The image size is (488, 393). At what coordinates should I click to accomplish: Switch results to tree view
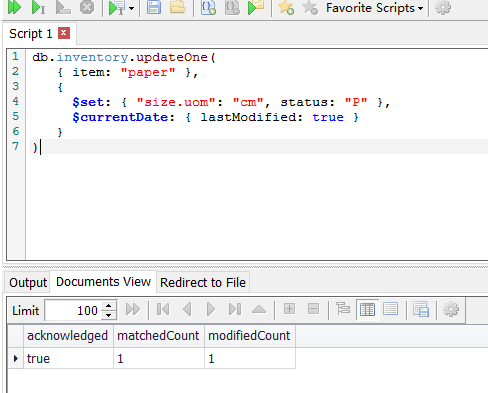click(343, 309)
